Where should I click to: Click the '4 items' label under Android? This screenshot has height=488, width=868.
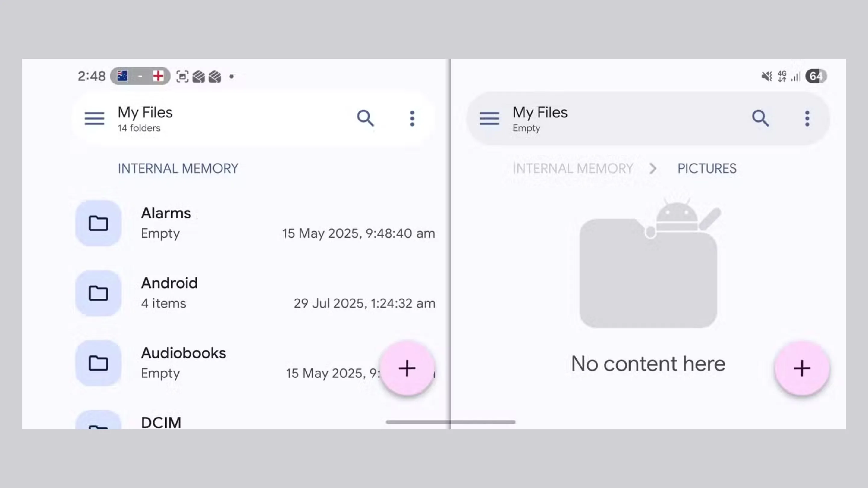[163, 303]
